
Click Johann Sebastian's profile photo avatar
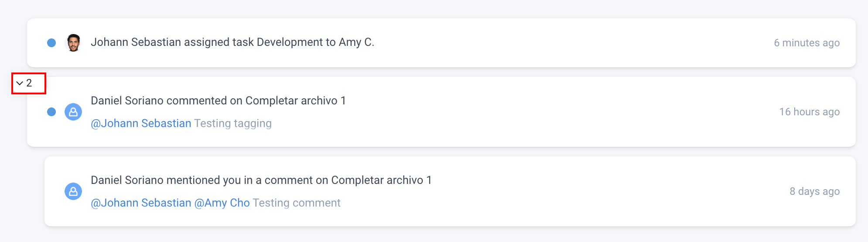tap(73, 43)
